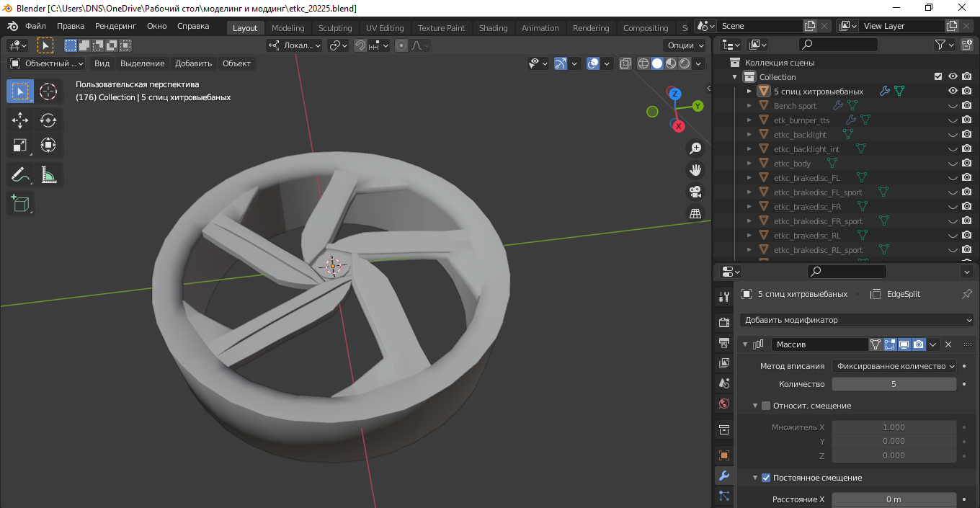Activate the Move tool

(20, 120)
